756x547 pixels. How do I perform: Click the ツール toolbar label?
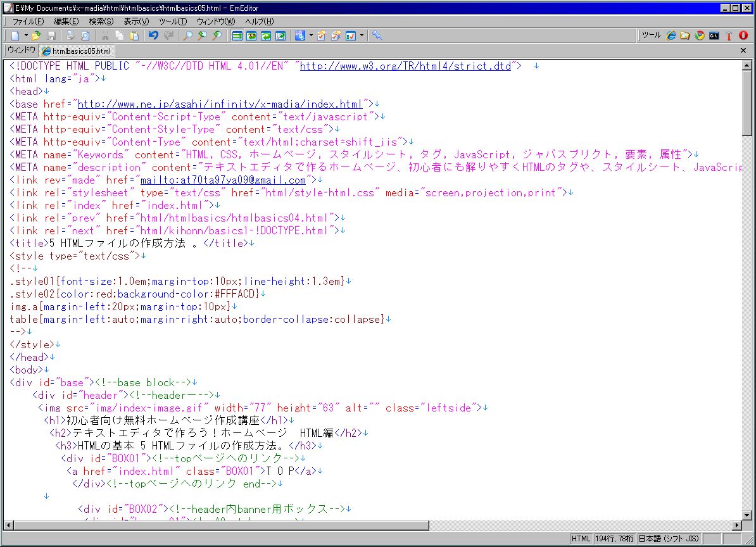(x=652, y=35)
